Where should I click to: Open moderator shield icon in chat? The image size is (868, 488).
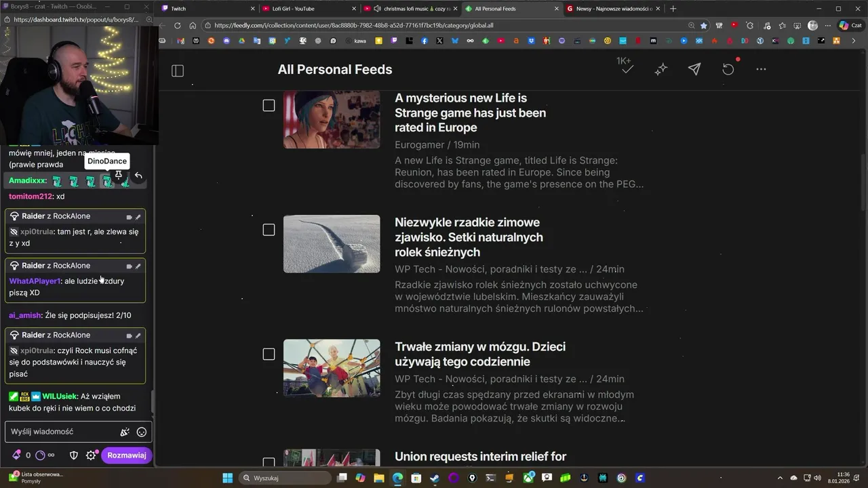tap(74, 455)
